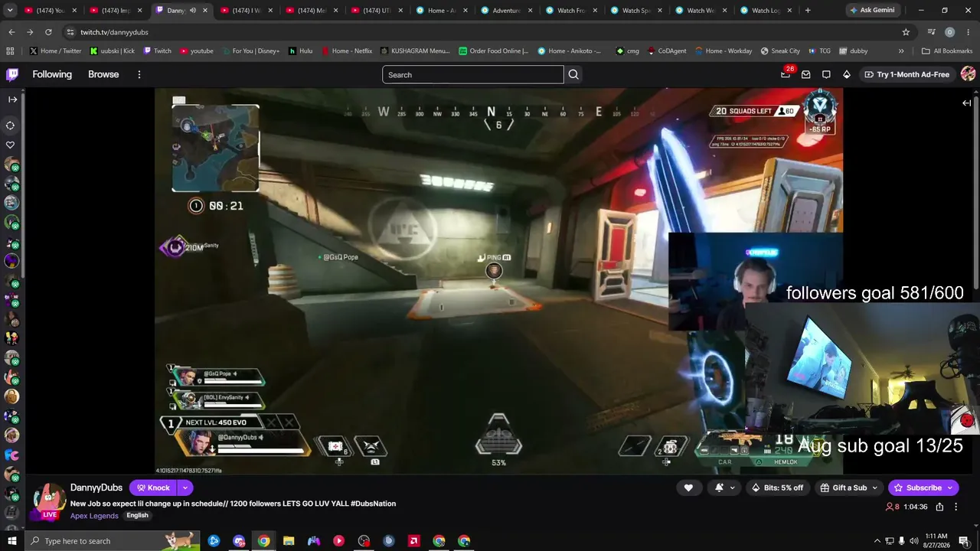Viewport: 980px width, 551px height.
Task: Click the Subscribe button
Action: tap(923, 487)
